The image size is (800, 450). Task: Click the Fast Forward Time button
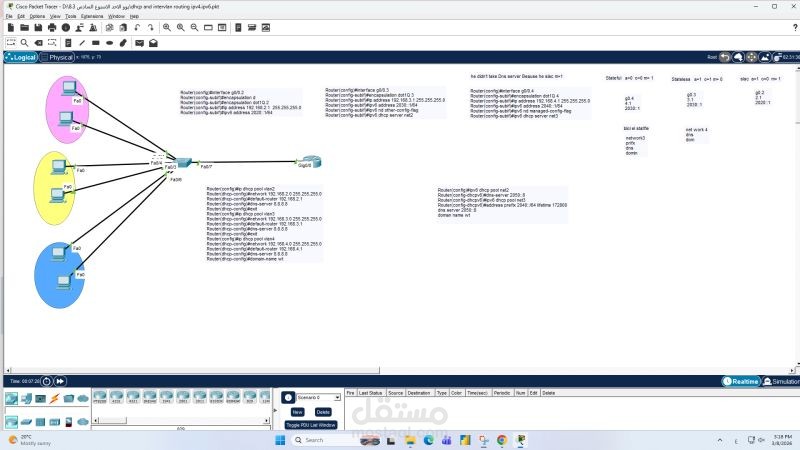[x=60, y=381]
